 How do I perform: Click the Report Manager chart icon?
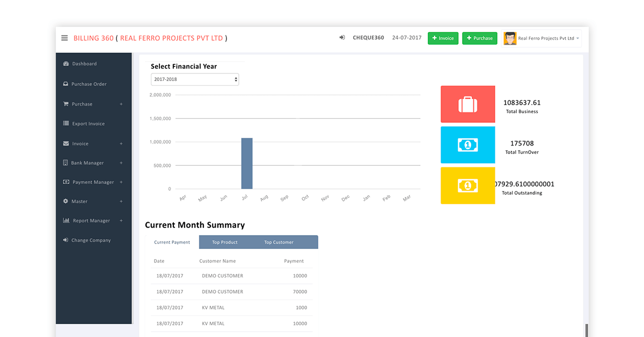pos(66,221)
